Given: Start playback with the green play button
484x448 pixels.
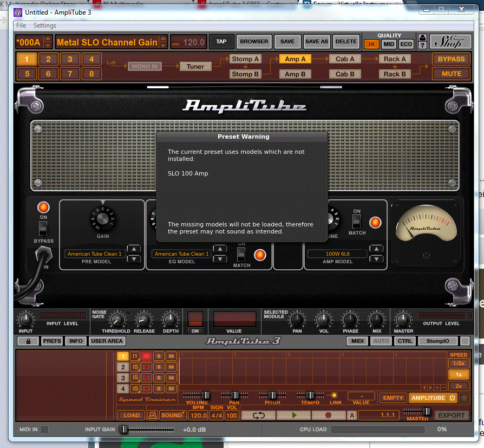Looking at the screenshot, I should point(294,415).
